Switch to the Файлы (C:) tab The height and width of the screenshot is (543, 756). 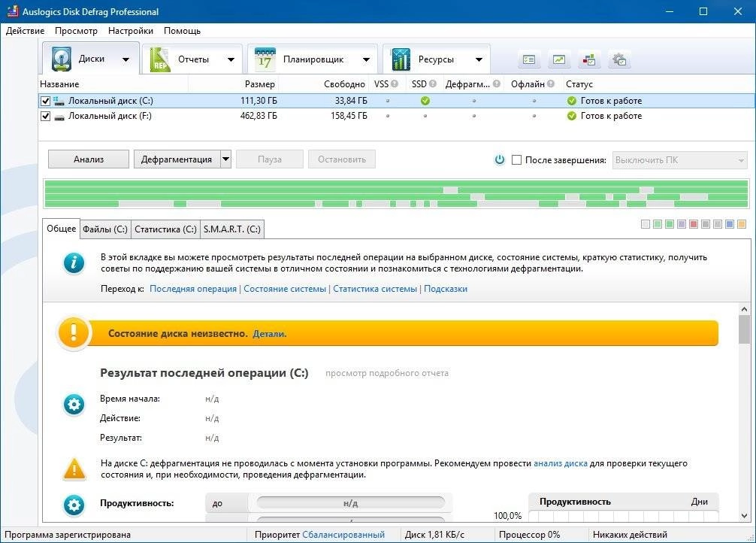[105, 229]
